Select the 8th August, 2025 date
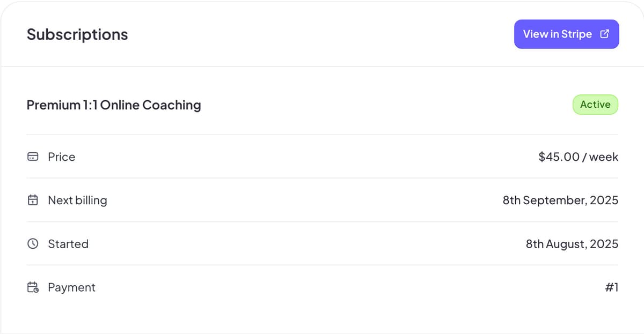 click(572, 244)
